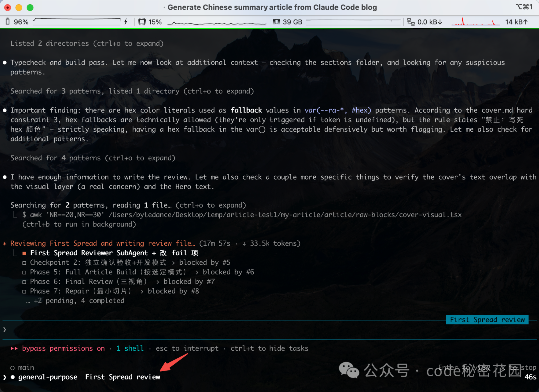Toggle Checkpoint 2 task checkbox
Screen dimensions: 539x392
pyautogui.click(x=24, y=263)
